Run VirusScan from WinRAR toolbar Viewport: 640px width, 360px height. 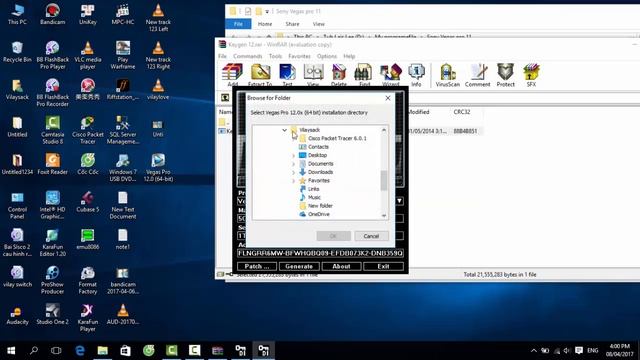(x=447, y=75)
